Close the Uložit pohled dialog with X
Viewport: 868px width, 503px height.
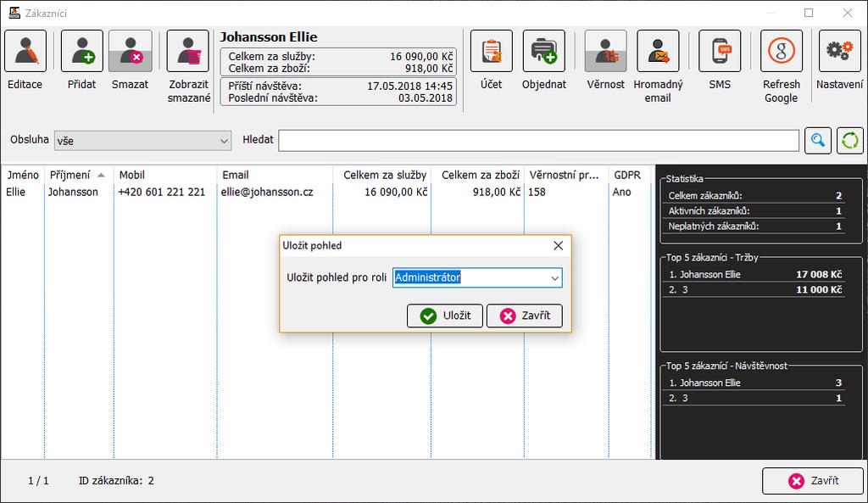(558, 245)
